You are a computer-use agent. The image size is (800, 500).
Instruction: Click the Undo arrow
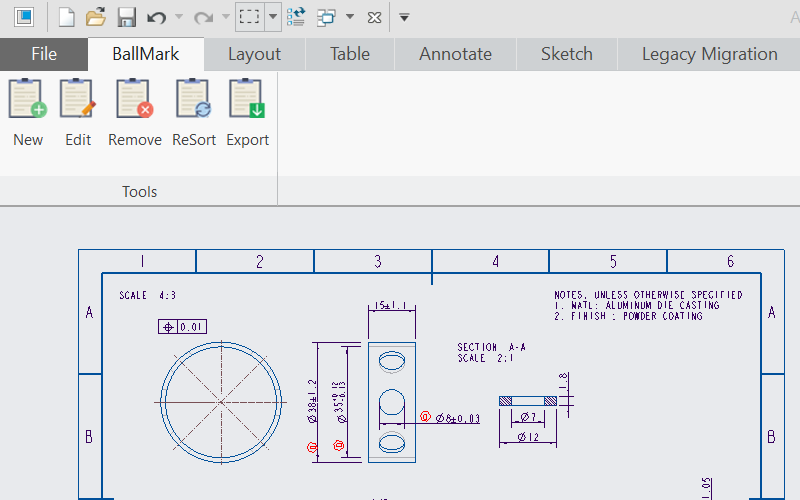click(x=156, y=17)
